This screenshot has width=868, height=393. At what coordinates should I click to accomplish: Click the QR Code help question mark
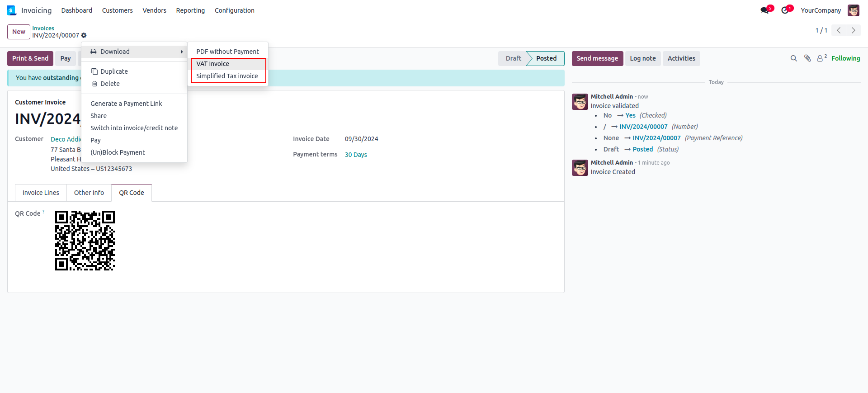43,211
